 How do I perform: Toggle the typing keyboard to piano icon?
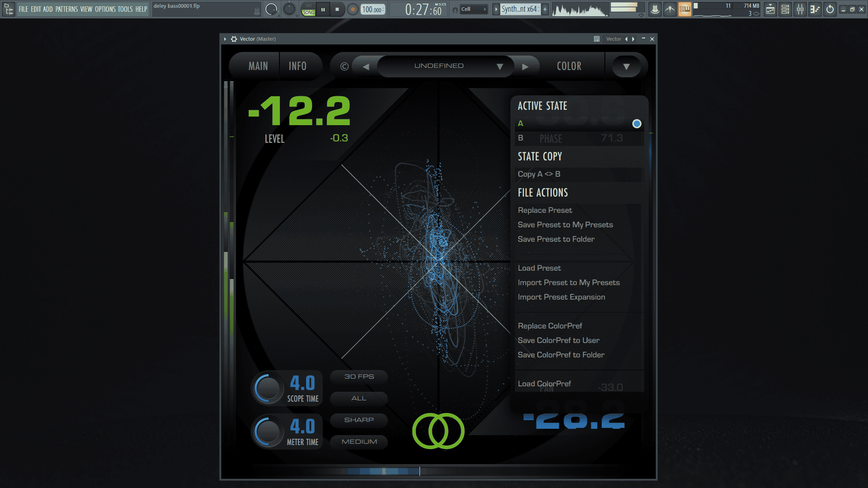(x=670, y=9)
